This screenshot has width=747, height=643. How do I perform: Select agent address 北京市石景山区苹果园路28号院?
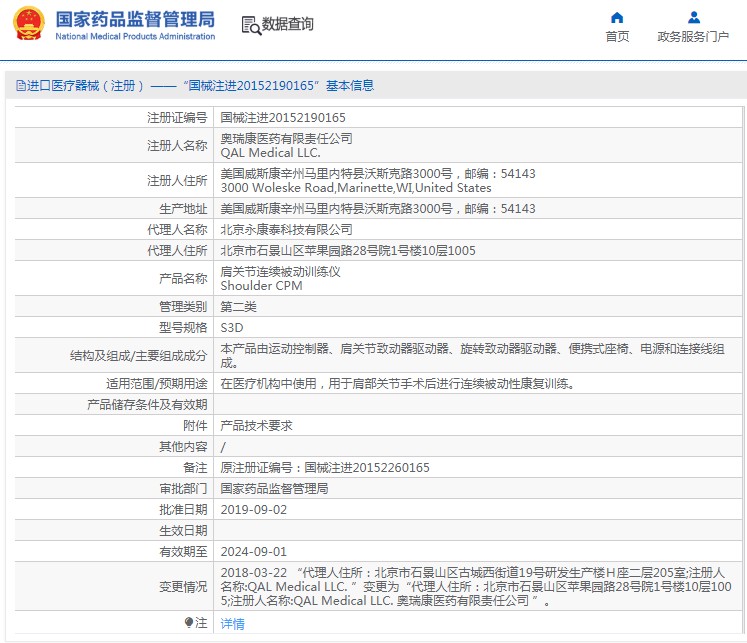[348, 251]
